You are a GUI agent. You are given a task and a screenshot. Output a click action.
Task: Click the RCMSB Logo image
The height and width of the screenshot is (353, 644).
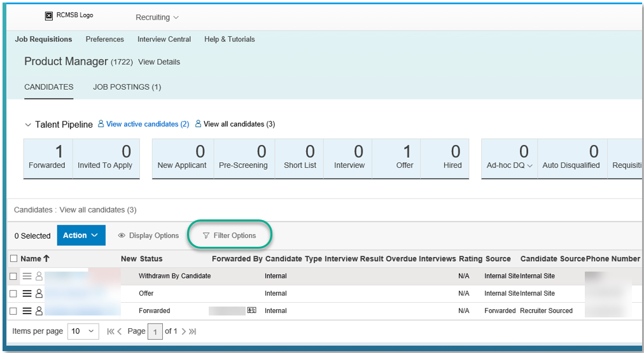(x=69, y=16)
